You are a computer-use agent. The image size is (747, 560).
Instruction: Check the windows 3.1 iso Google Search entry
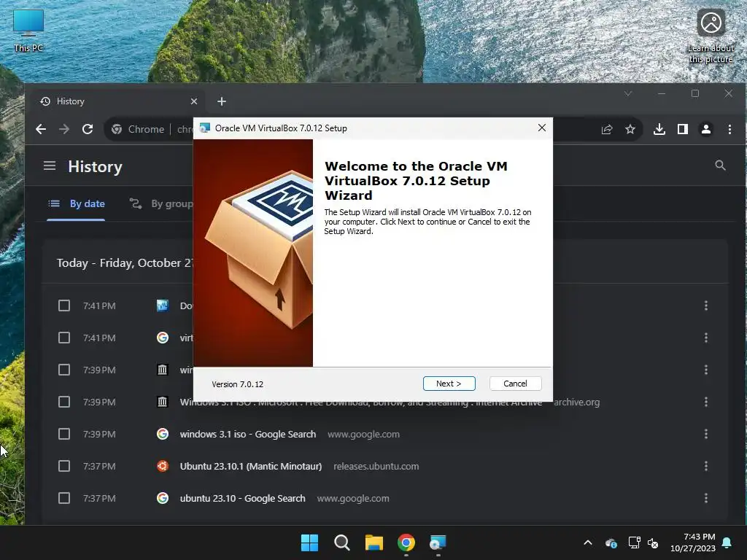click(64, 434)
